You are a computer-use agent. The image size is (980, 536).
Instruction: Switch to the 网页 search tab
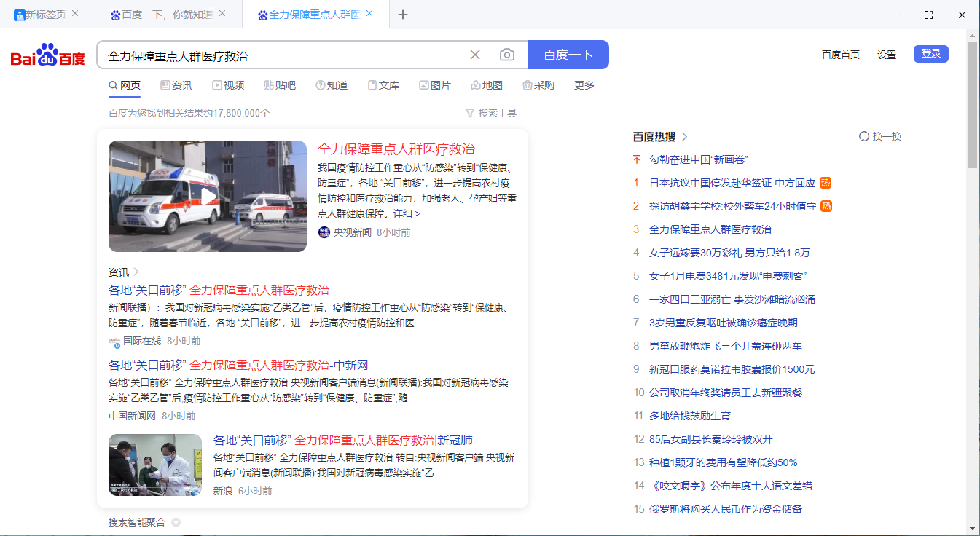(125, 85)
